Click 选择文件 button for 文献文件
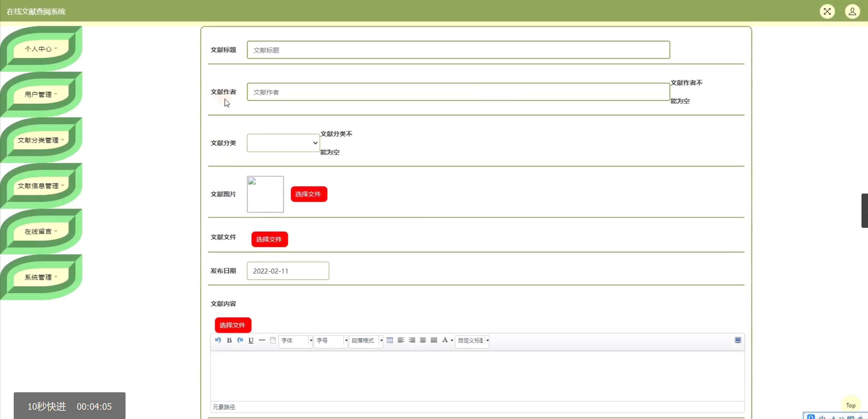Screen dimensions: 868x419 (269, 239)
